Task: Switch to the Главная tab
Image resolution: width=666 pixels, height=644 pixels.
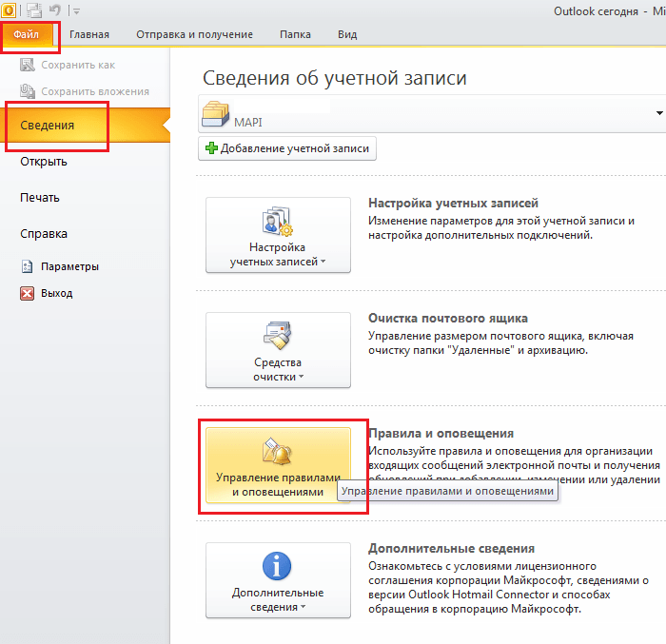Action: tap(89, 34)
